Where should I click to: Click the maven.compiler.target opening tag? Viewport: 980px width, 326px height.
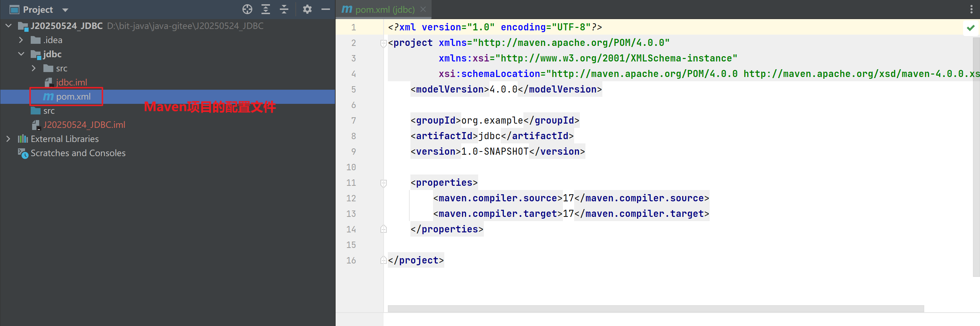[x=498, y=214]
